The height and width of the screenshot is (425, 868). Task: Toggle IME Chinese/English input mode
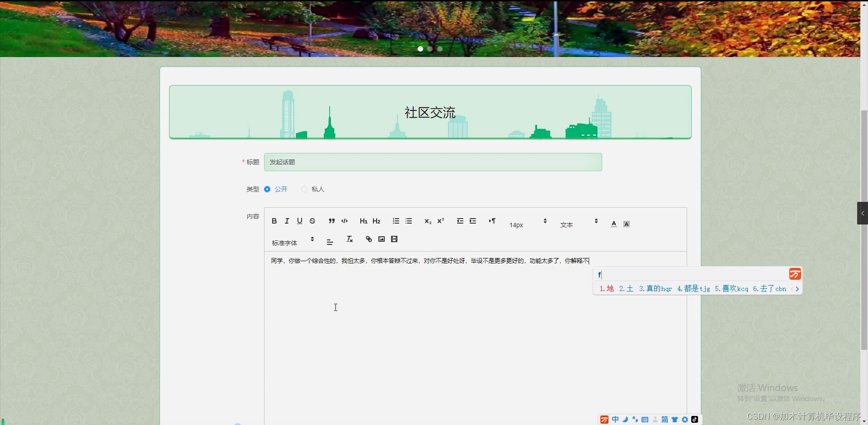pyautogui.click(x=615, y=419)
